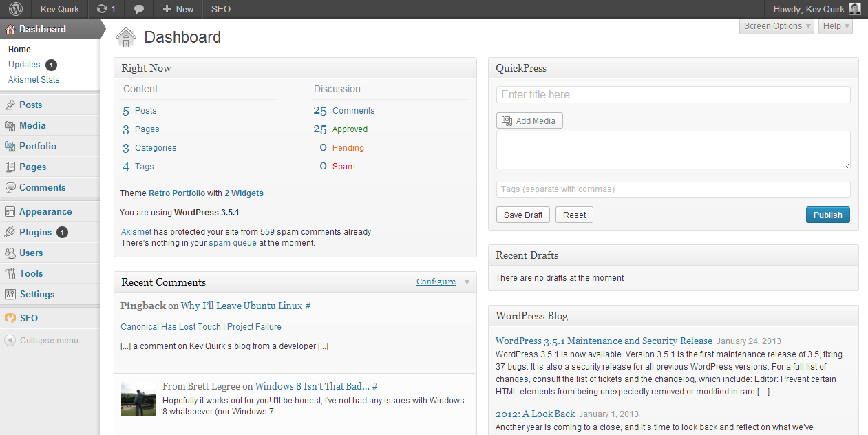Image resolution: width=868 pixels, height=435 pixels.
Task: Click the WordPress logo in admin bar
Action: pyautogui.click(x=15, y=9)
